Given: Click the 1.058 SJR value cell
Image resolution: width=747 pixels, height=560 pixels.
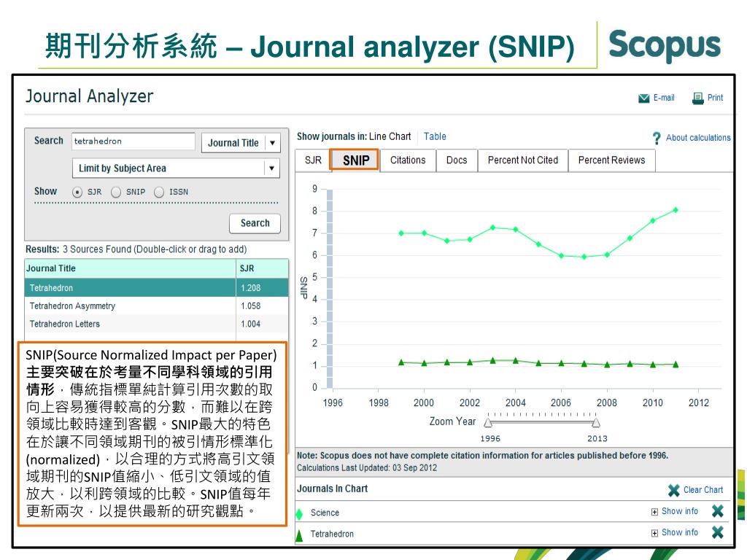Looking at the screenshot, I should 251,306.
